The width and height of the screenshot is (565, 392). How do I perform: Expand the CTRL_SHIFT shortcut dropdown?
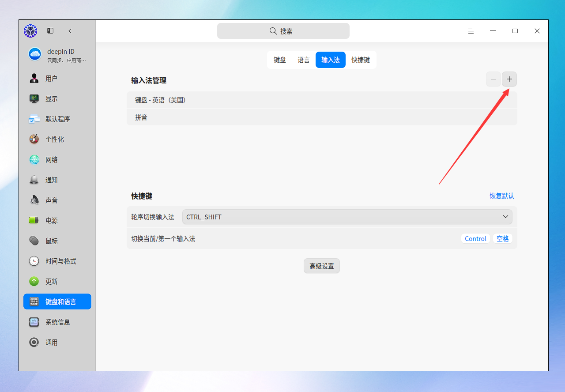[x=347, y=217]
